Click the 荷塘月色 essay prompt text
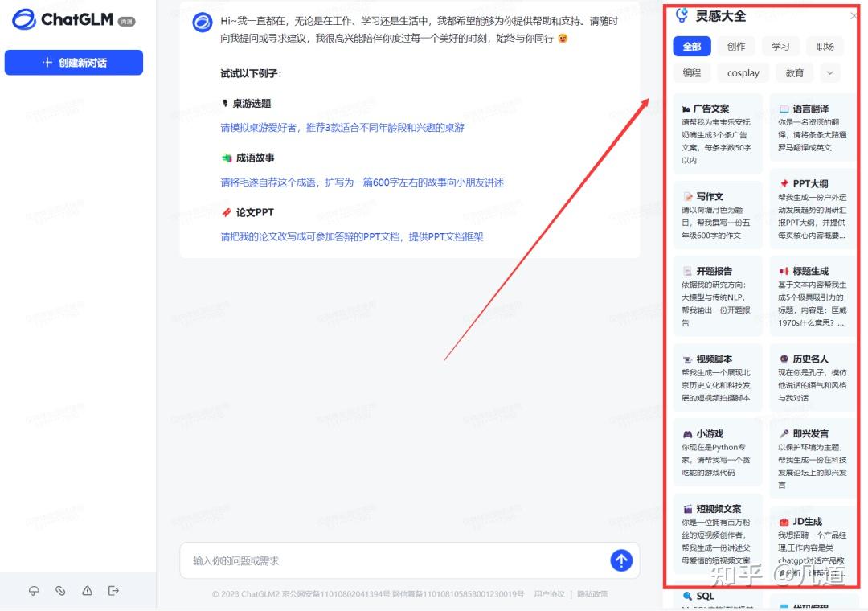The image size is (868, 611). [716, 223]
